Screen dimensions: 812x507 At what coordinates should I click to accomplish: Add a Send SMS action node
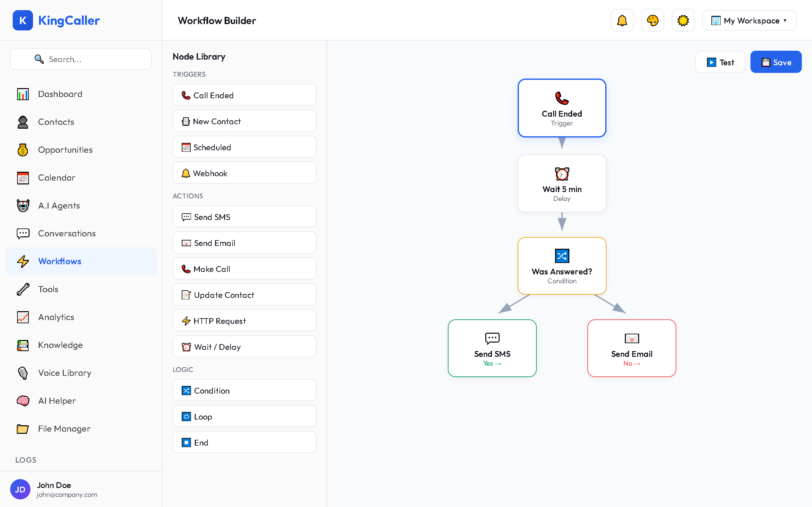pos(244,217)
